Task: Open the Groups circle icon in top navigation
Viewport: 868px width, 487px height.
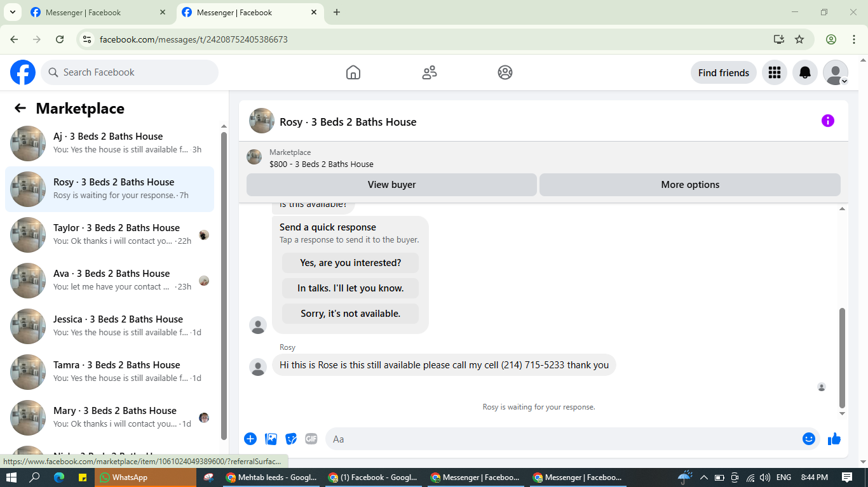Action: (505, 72)
